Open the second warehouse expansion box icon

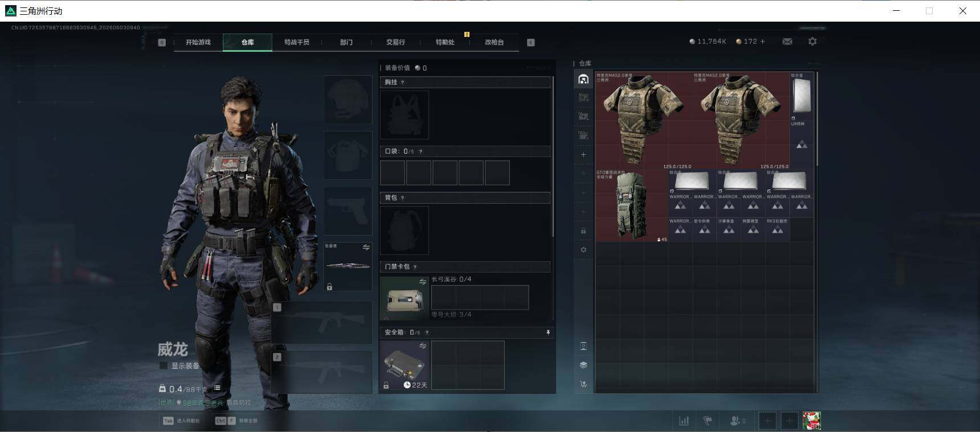583,98
